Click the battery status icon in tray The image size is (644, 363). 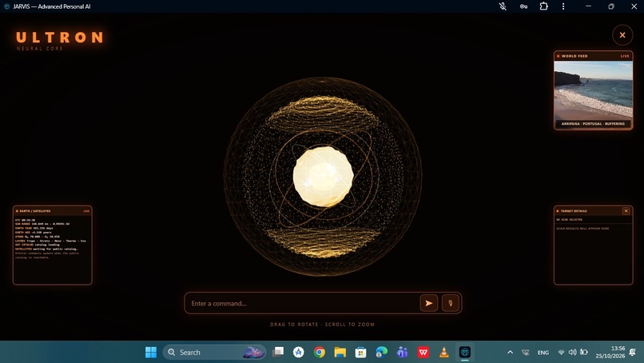point(583,352)
